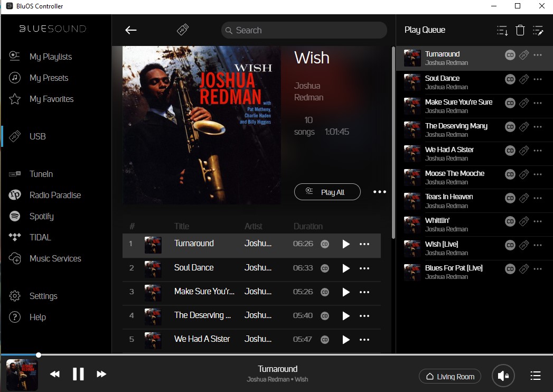The image size is (553, 392).
Task: Skip to next track
Action: [101, 374]
